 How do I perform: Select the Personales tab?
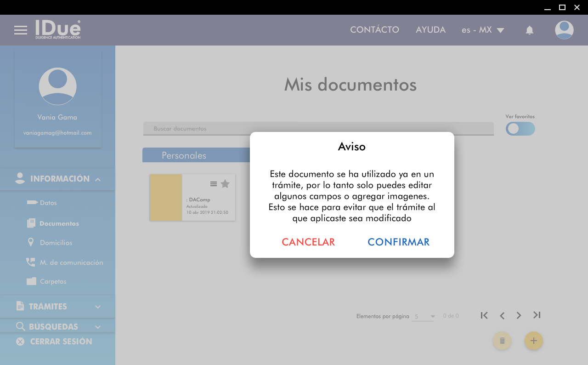click(x=184, y=155)
